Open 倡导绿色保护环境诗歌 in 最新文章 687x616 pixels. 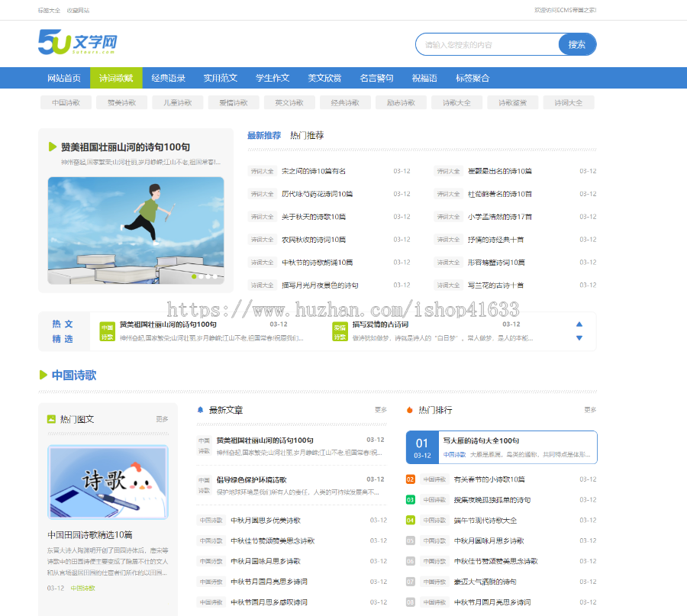[251, 479]
